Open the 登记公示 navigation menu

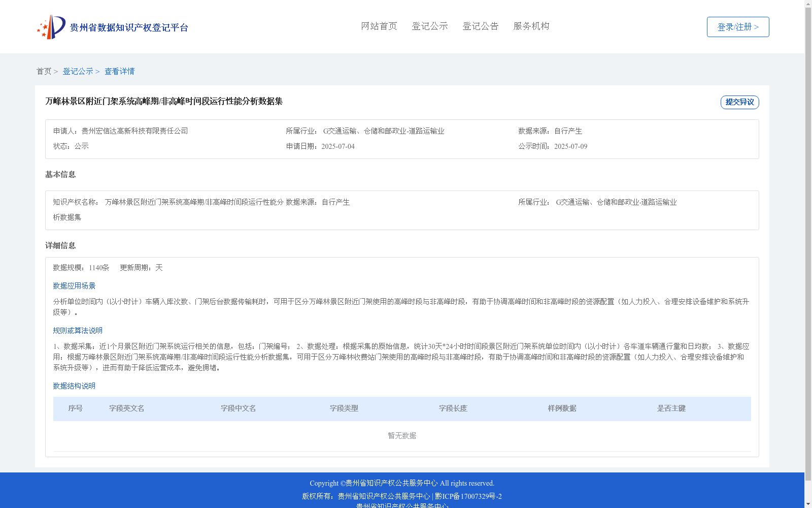click(x=430, y=26)
